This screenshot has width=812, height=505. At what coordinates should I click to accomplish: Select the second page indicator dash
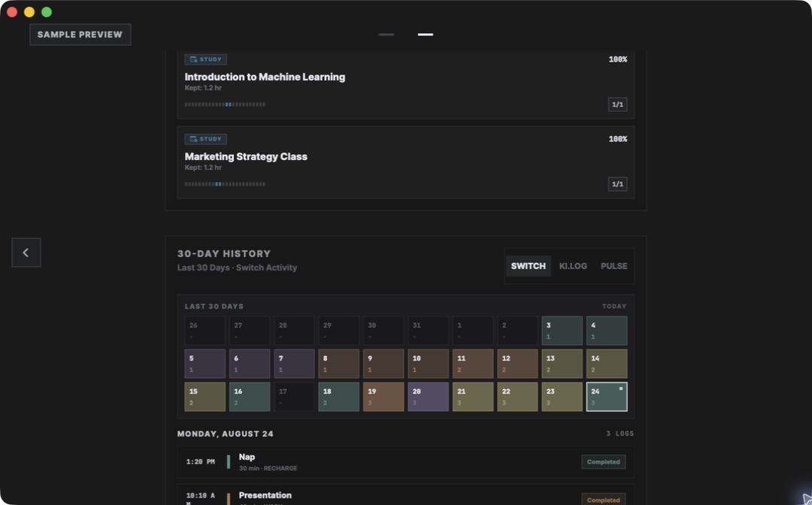(x=425, y=35)
